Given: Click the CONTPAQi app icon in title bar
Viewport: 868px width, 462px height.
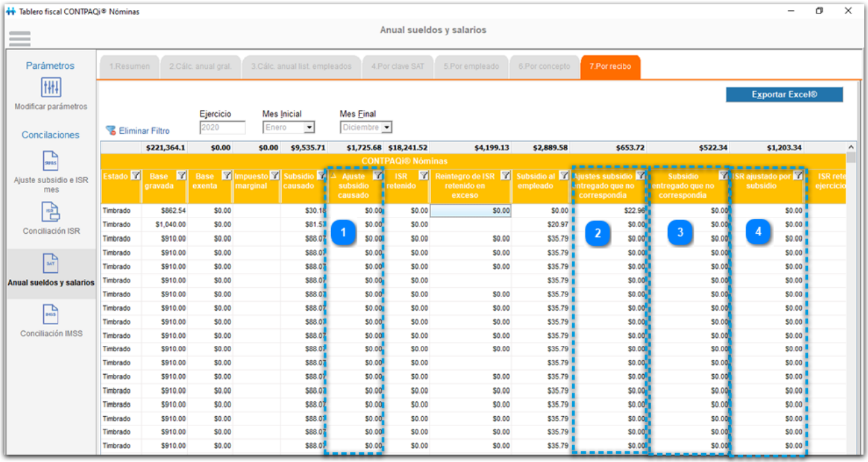Looking at the screenshot, I should (10, 11).
